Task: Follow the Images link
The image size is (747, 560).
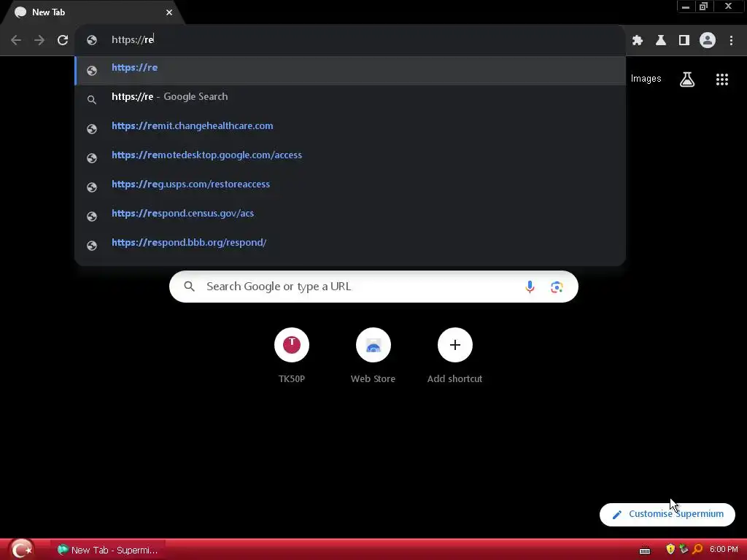Action: point(646,79)
